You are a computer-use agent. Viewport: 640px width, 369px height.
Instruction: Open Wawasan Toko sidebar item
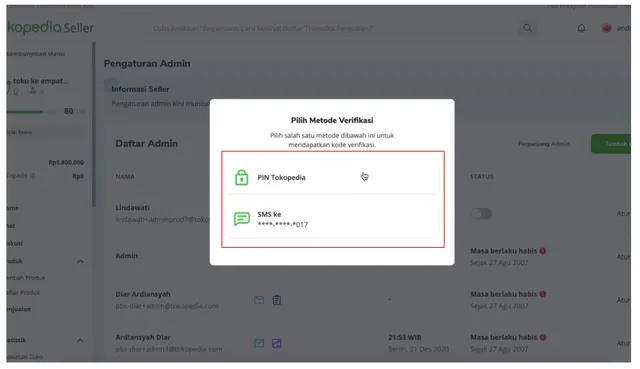(x=24, y=356)
